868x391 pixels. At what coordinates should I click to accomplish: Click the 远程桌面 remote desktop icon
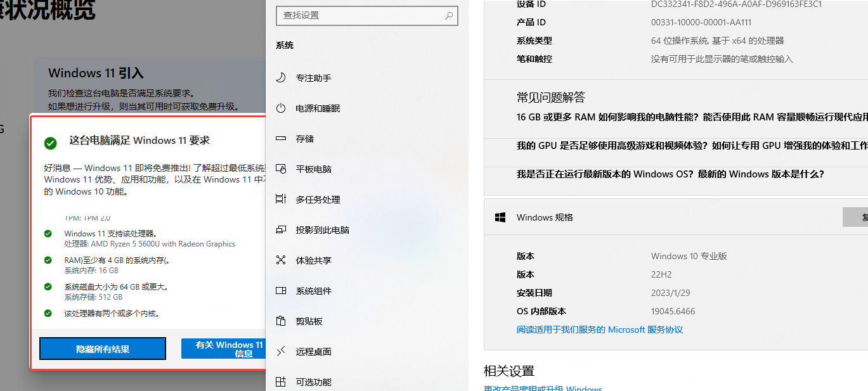click(281, 352)
